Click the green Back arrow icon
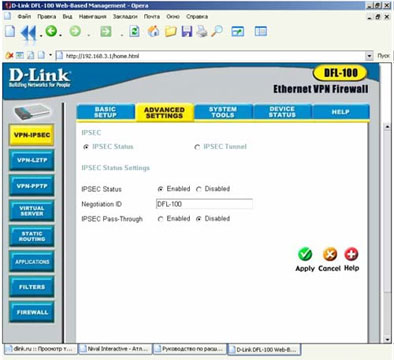The width and height of the screenshot is (394, 360). coord(51,32)
